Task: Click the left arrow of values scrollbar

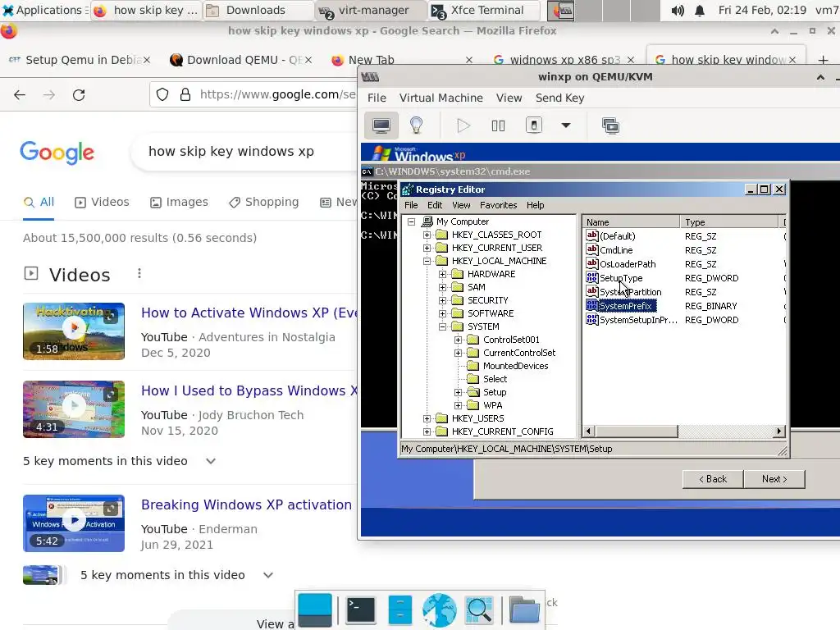Action: click(589, 431)
